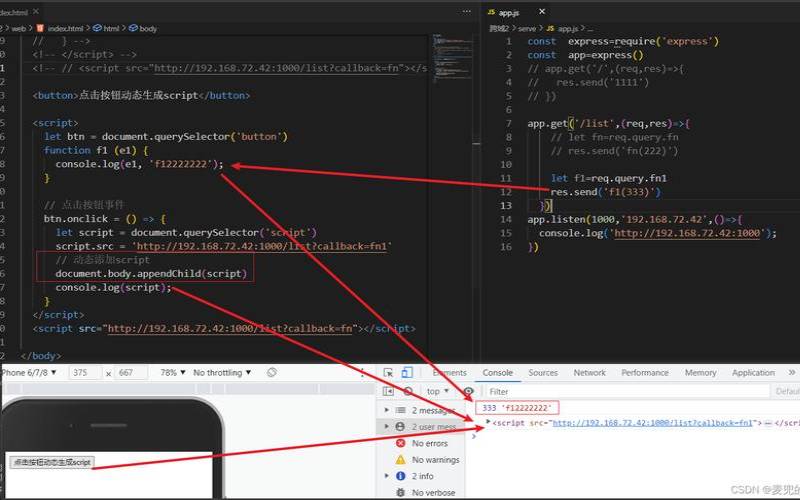The height and width of the screenshot is (500, 800).
Task: Open the Sources tab
Action: pos(543,372)
